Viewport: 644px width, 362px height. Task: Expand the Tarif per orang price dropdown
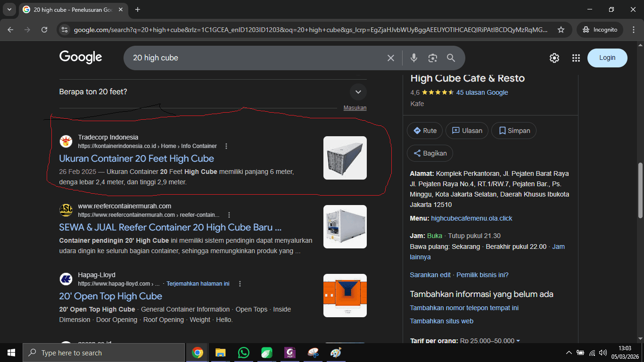pos(518,341)
